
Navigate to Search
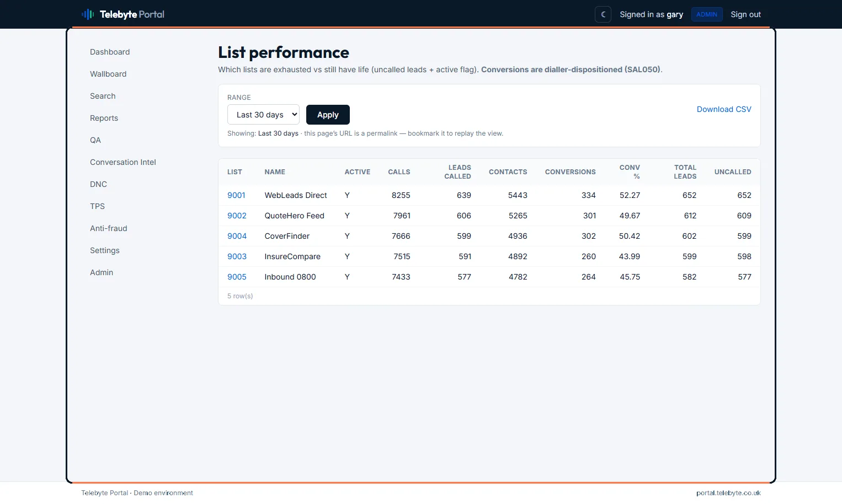(103, 96)
